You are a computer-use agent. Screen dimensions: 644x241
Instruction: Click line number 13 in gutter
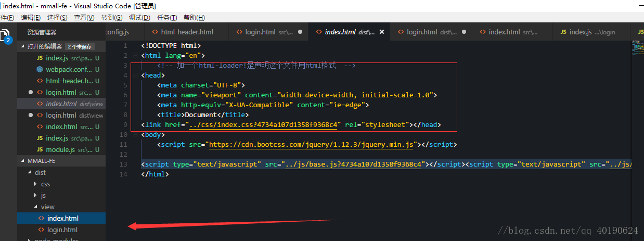click(123, 164)
